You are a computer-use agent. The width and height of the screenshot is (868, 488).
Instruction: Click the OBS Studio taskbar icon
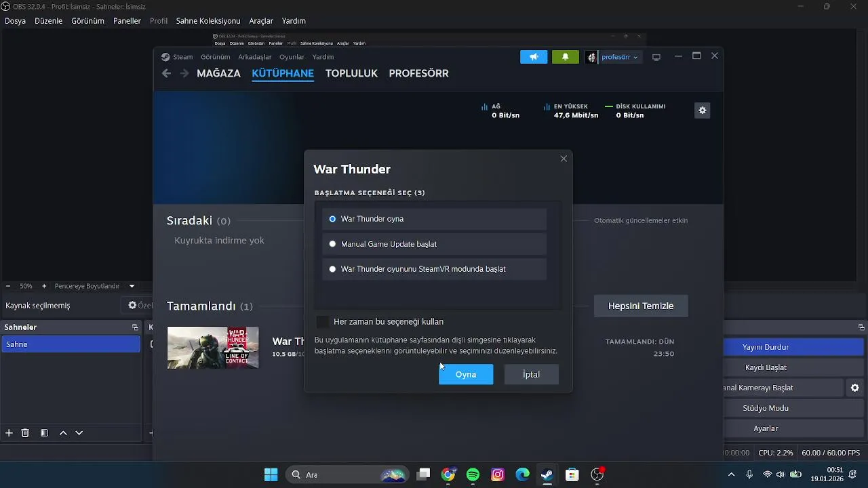[597, 474]
